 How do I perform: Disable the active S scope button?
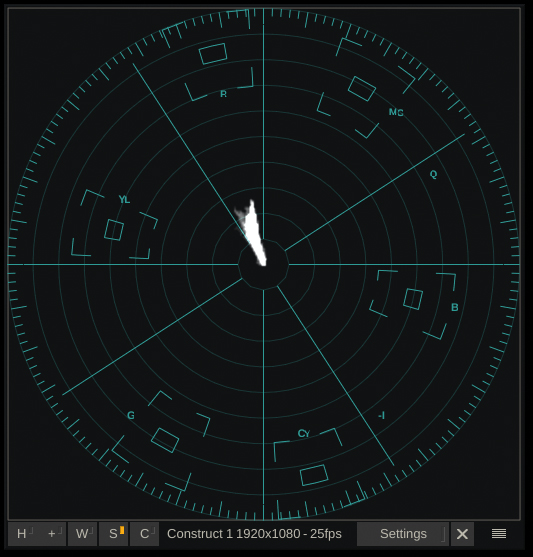click(x=114, y=534)
